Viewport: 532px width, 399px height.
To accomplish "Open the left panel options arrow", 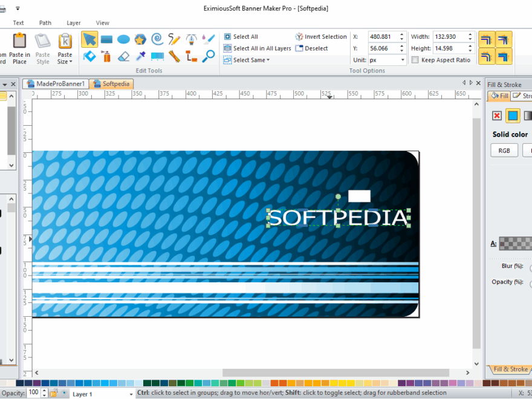I will click(5, 84).
